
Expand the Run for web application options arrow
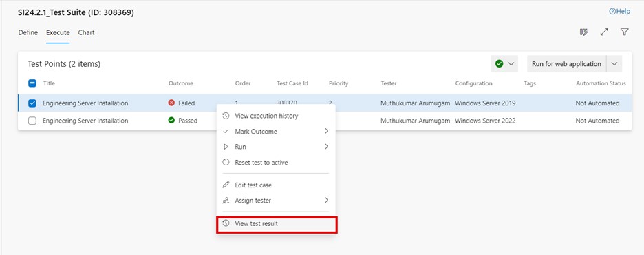[614, 63]
